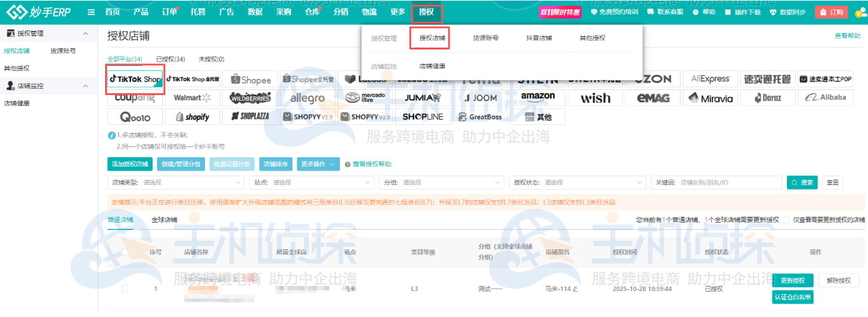Click 解除授权 for the 马来 store
The height and width of the screenshot is (317, 868).
[838, 280]
